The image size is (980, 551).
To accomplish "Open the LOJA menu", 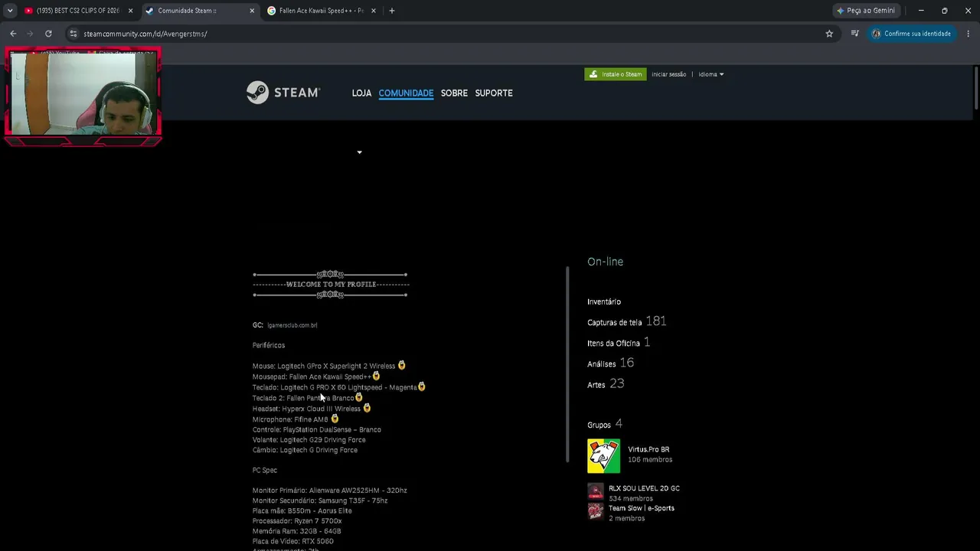I will click(361, 93).
